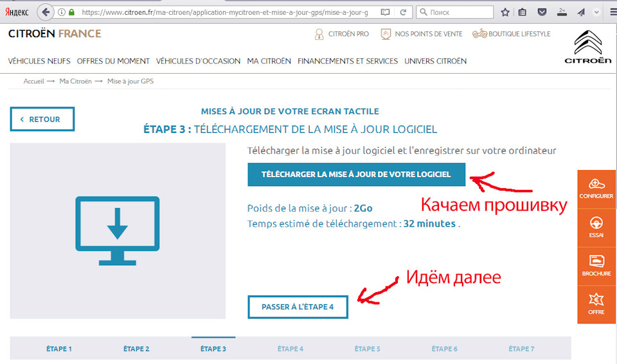Click Passer à l'étape 4 button

coord(298,307)
